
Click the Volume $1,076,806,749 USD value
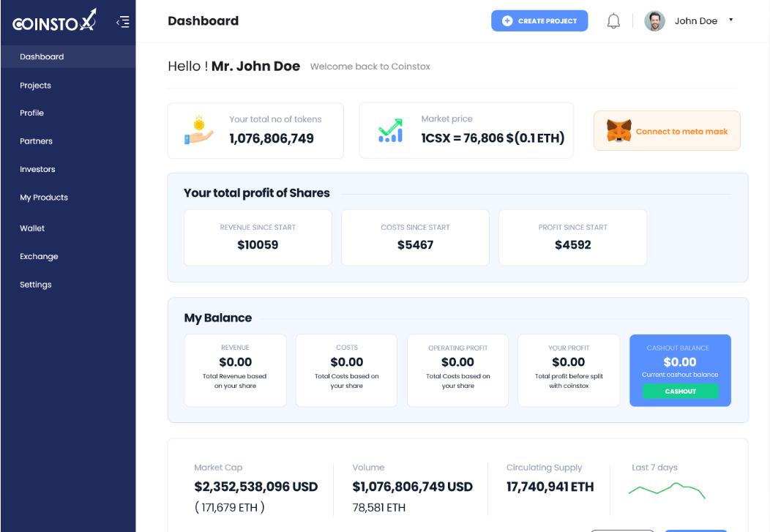pyautogui.click(x=413, y=487)
